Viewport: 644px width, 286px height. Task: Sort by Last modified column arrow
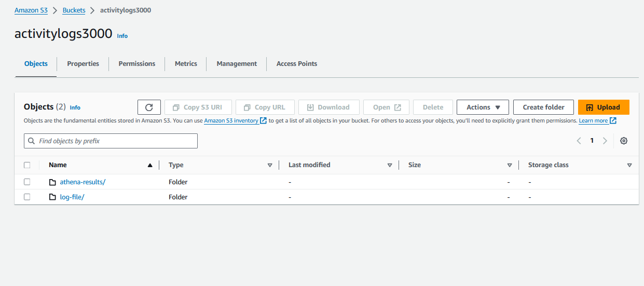pyautogui.click(x=390, y=165)
